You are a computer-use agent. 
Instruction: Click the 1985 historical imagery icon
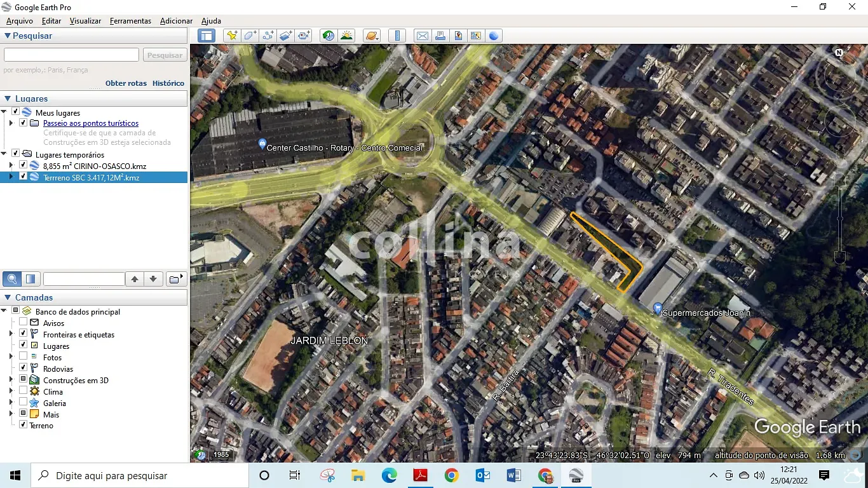[x=201, y=455]
